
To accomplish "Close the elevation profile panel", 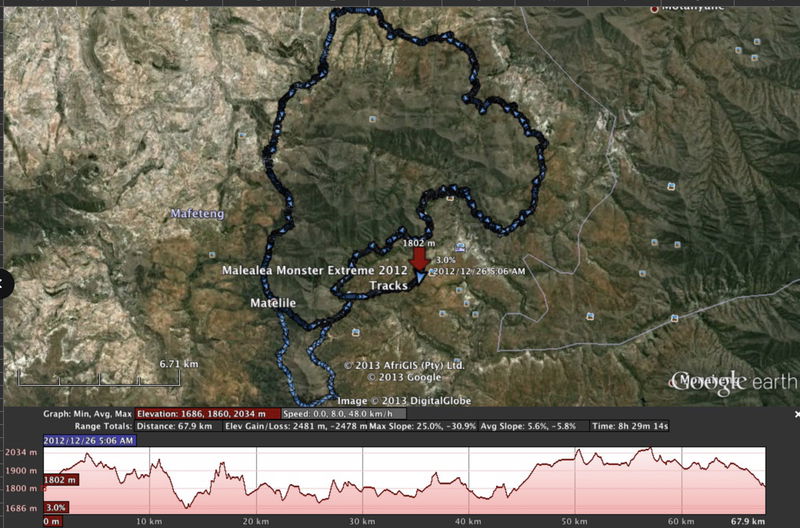I will click(796, 413).
